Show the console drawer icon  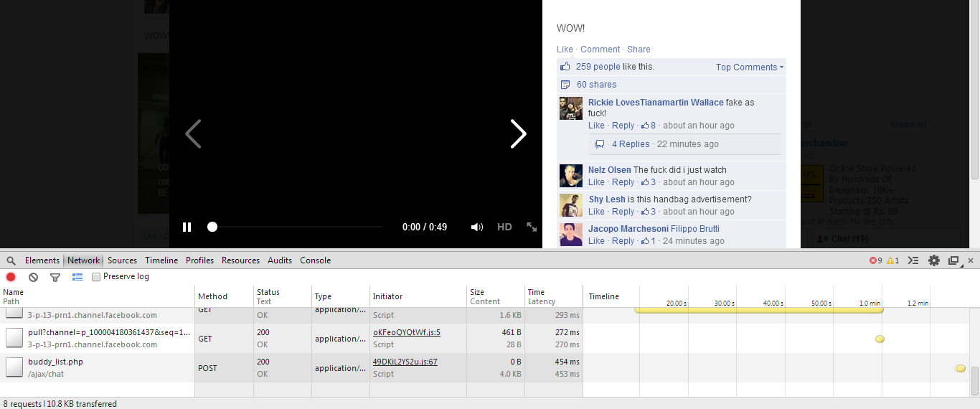pyautogui.click(x=913, y=260)
